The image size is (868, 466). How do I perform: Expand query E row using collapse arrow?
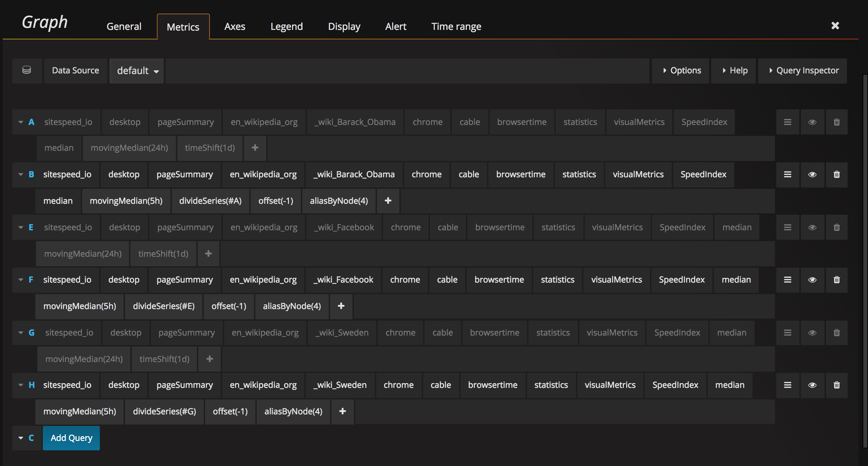(21, 227)
